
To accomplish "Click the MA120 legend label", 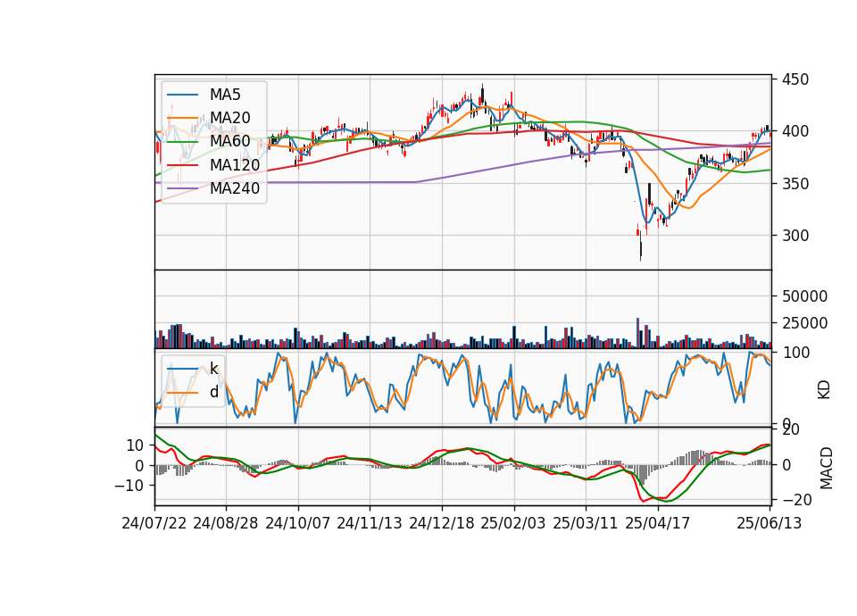I will pos(235,165).
